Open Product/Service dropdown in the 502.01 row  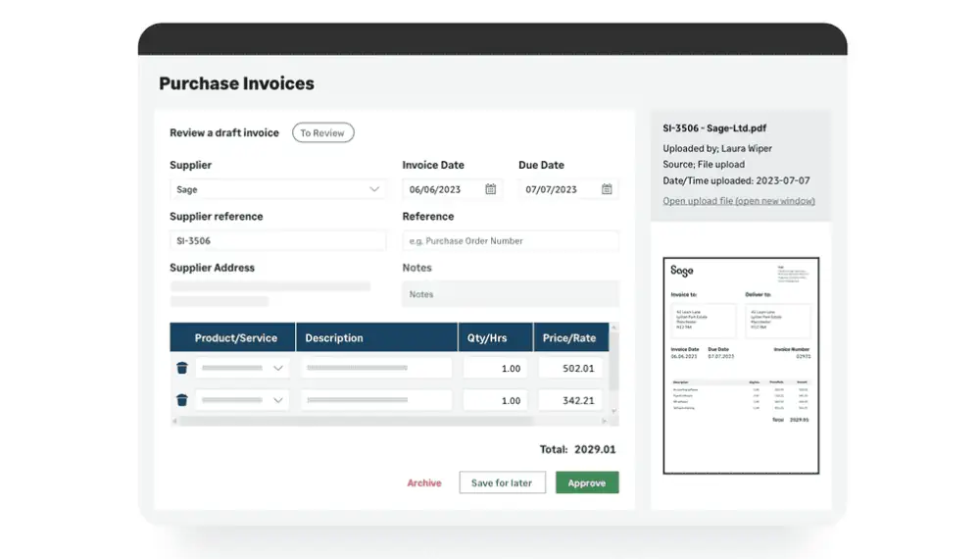click(242, 368)
